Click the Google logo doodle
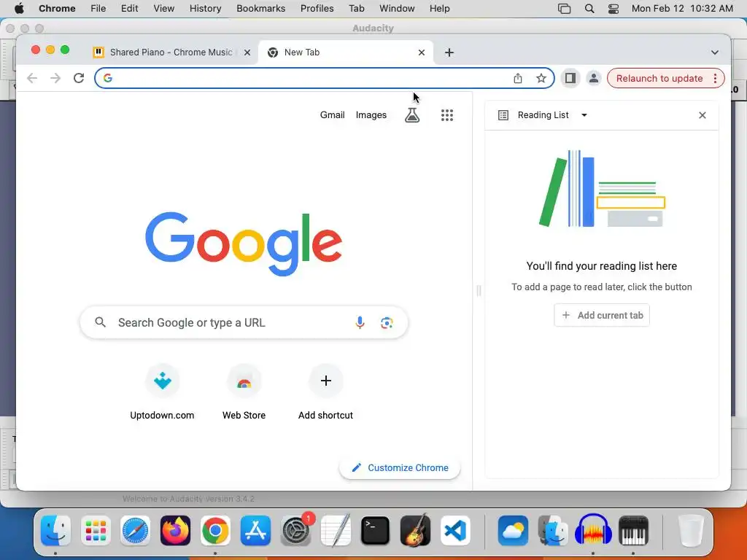 click(244, 244)
